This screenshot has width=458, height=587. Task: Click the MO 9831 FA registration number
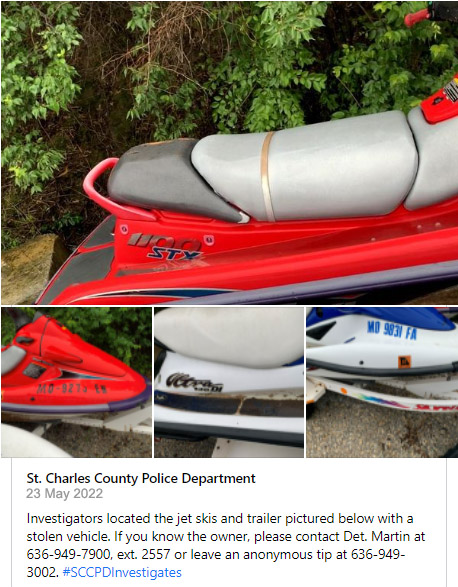point(392,330)
